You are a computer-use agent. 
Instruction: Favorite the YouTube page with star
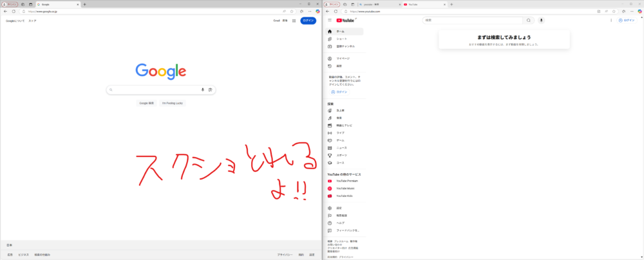[x=613, y=12]
